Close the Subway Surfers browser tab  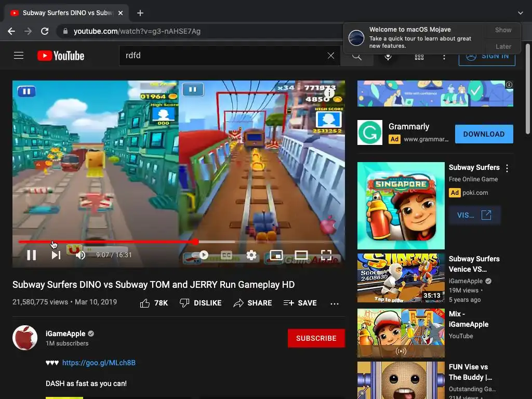[x=121, y=13]
